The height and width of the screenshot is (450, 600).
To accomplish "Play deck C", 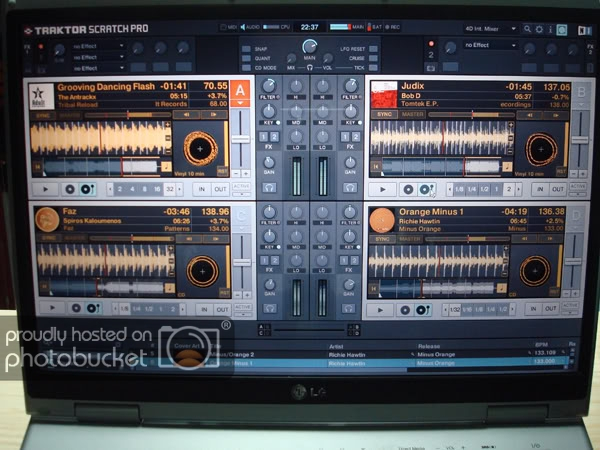I will tap(52, 308).
